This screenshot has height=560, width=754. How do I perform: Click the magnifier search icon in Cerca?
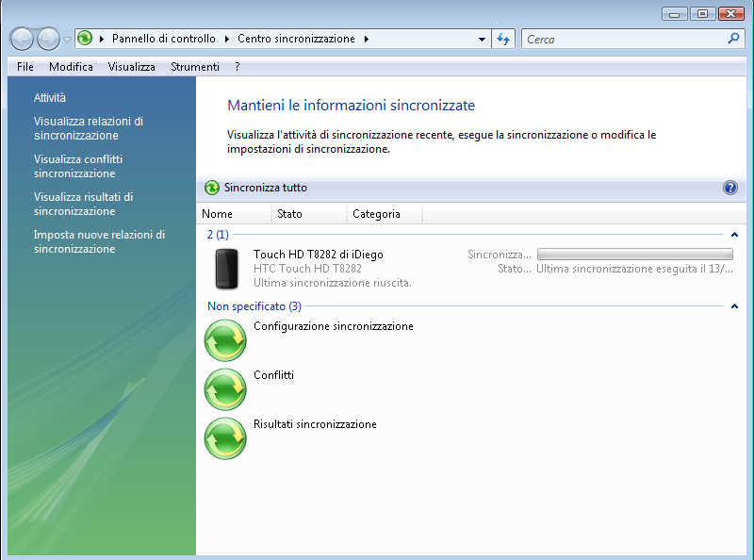coord(734,39)
